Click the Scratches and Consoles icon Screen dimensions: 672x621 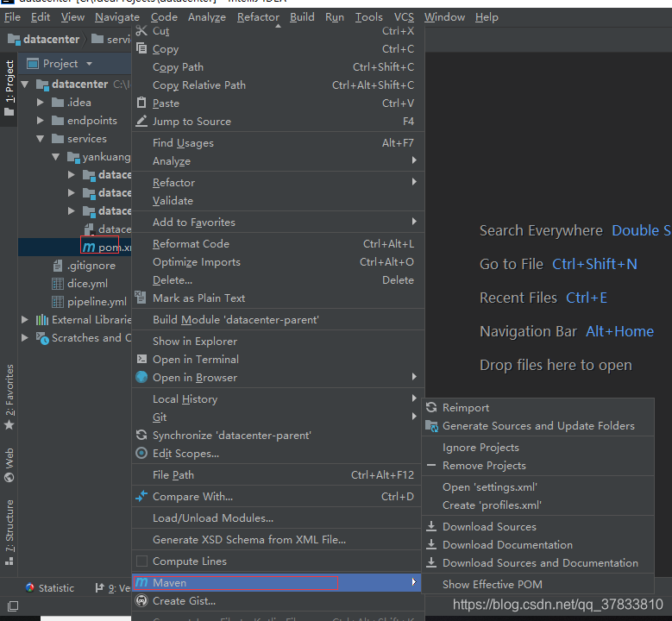(x=42, y=338)
